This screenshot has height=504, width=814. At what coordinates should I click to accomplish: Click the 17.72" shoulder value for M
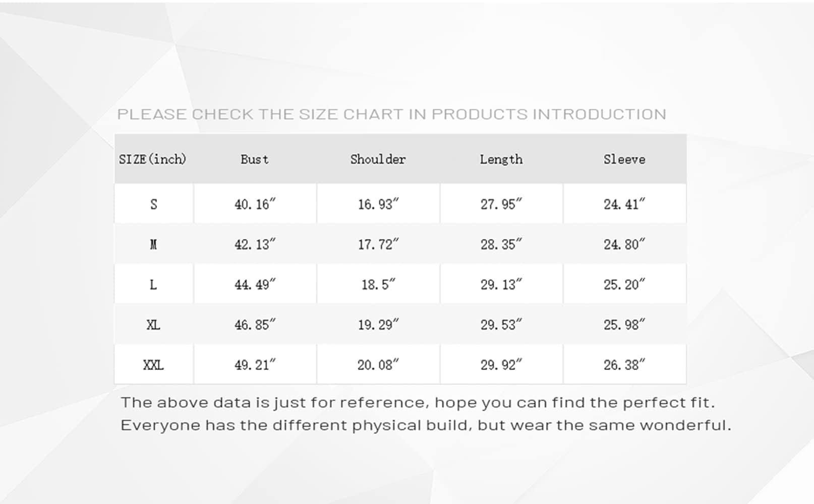tap(378, 244)
